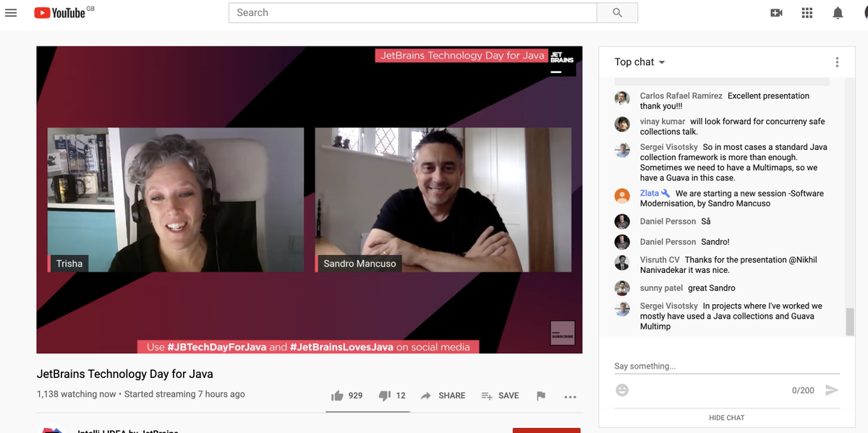Screen dimensions: 868x433
Task: Click name Sergei Visotsky on Multimaps message
Action: (669, 147)
